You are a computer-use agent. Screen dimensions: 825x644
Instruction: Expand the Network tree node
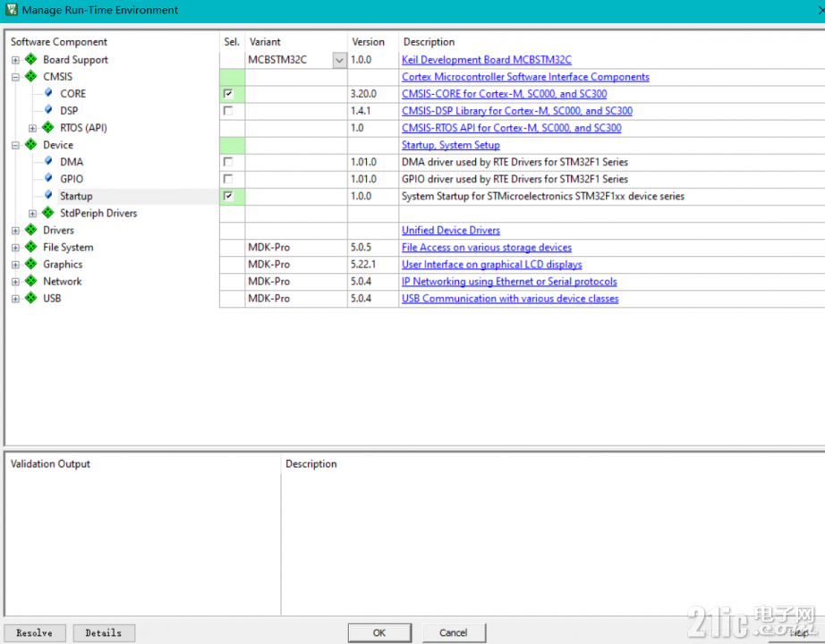(x=15, y=282)
